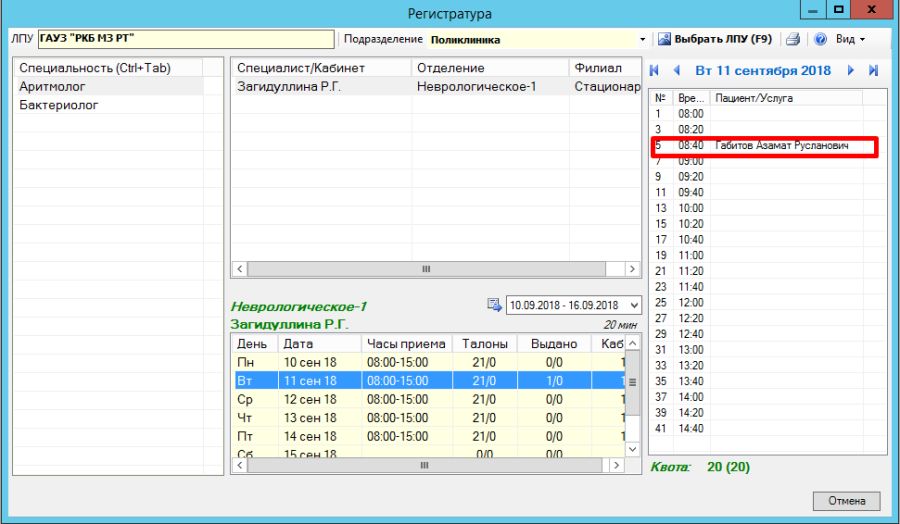Viewport: 900px width, 524px height.
Task: Go to previous day arrow
Action: (677, 71)
